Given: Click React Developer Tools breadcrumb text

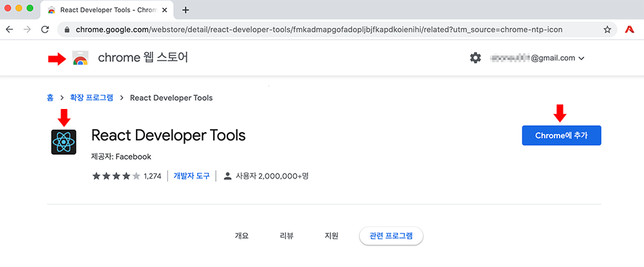Looking at the screenshot, I should pyautogui.click(x=171, y=98).
